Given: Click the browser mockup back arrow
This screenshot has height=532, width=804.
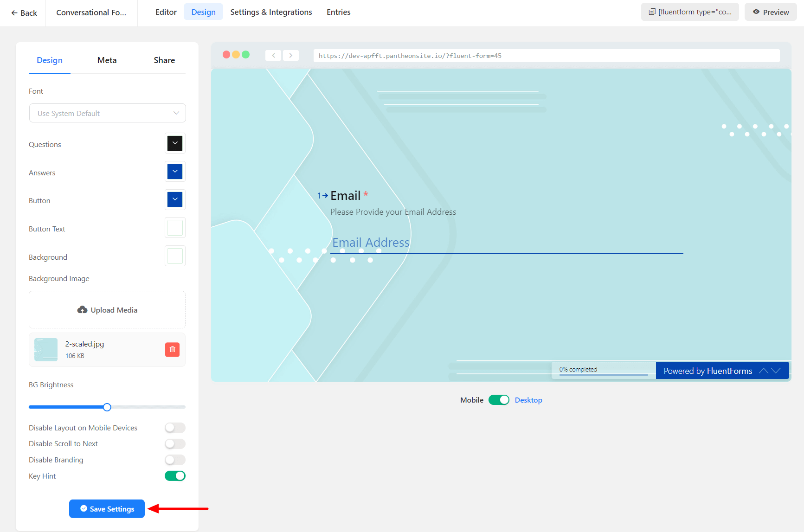Looking at the screenshot, I should (x=273, y=55).
